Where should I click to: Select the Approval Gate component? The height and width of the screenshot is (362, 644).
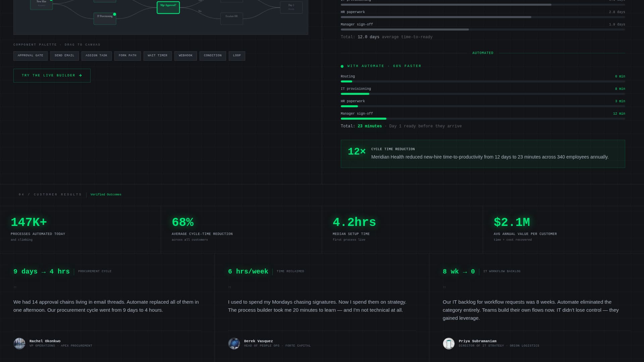click(30, 56)
